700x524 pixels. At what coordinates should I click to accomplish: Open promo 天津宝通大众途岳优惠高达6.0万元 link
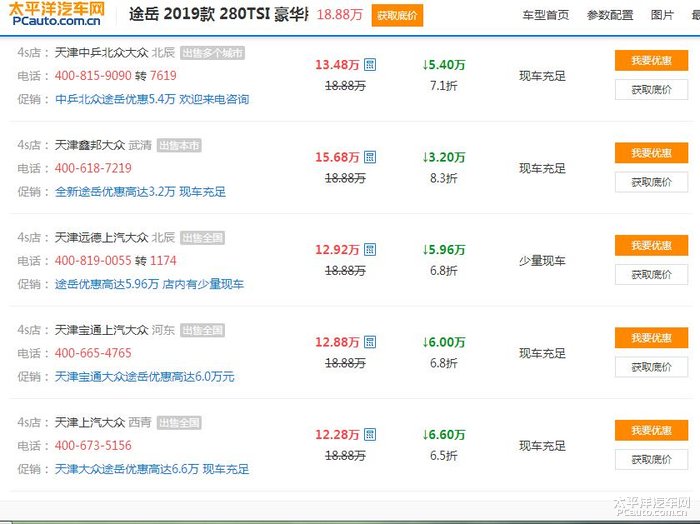[144, 376]
